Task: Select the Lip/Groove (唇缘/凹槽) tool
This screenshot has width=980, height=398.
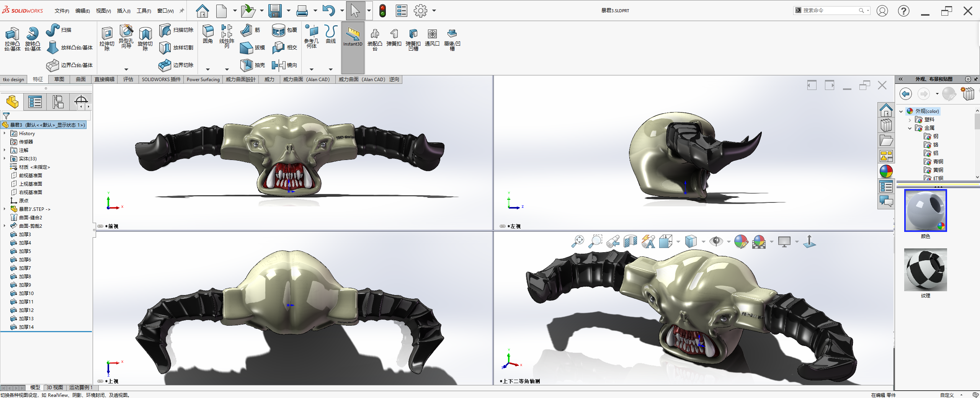Action: point(452,40)
